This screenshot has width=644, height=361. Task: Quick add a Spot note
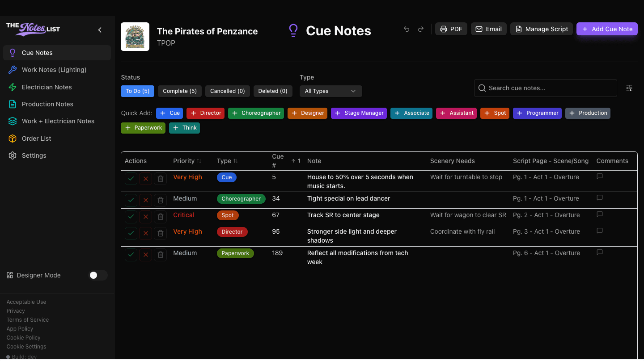pos(495,113)
